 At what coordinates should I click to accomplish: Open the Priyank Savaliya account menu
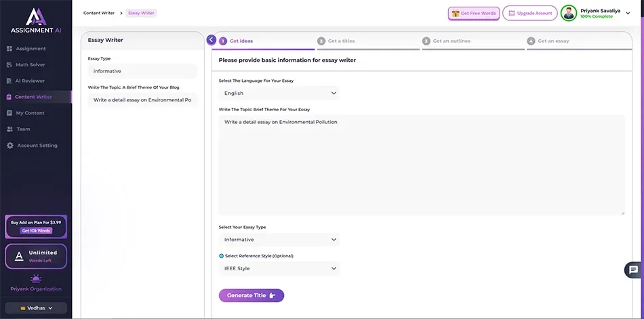tap(626, 12)
